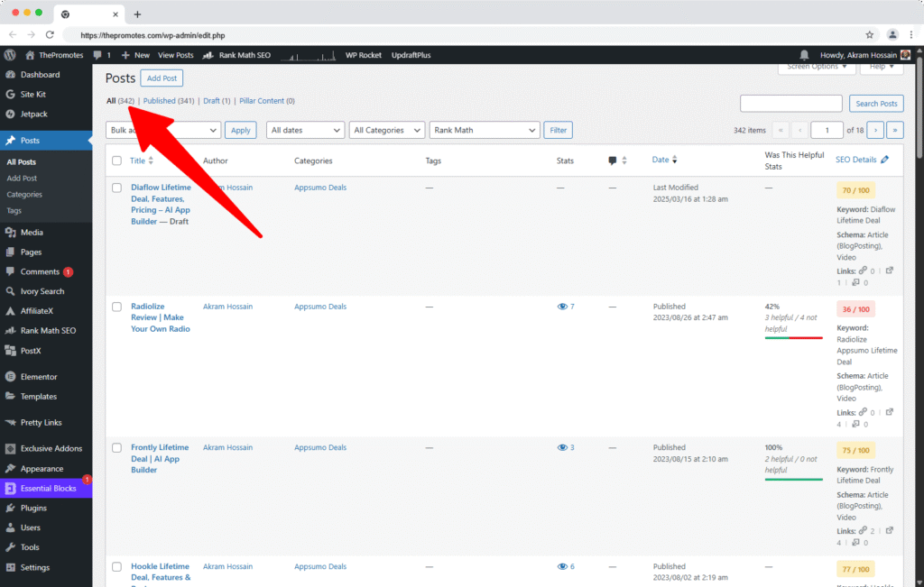This screenshot has width=924, height=587.
Task: Open ThePromotes site home icon
Action: (x=30, y=55)
